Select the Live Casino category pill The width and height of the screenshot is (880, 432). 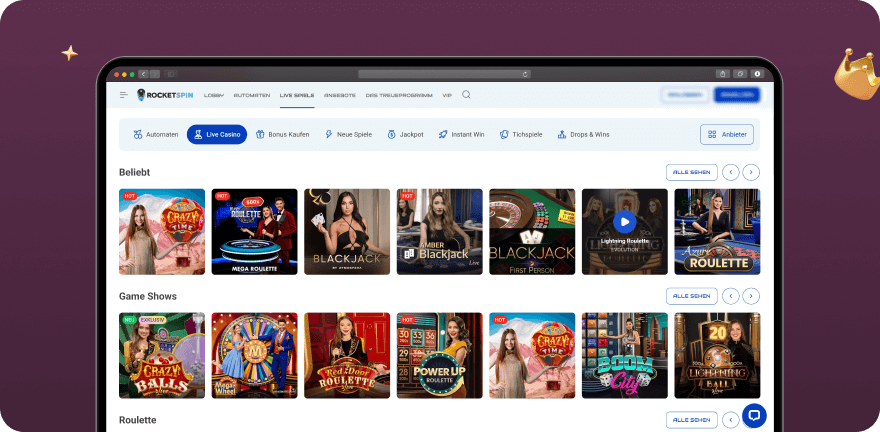(217, 134)
